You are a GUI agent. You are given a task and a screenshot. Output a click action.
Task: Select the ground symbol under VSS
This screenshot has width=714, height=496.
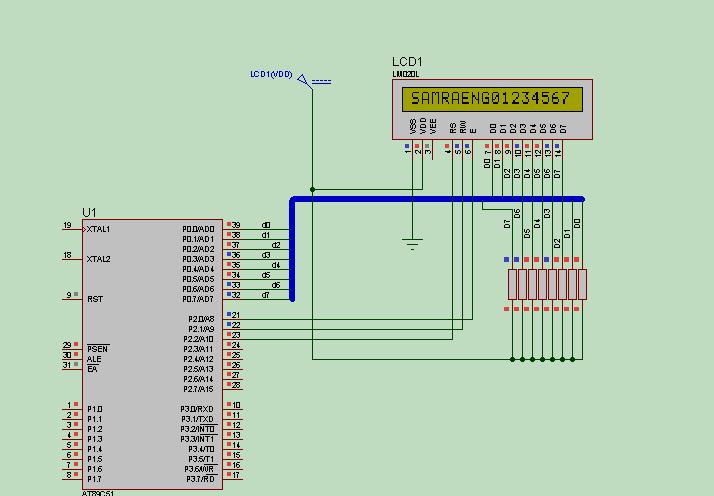(x=412, y=244)
